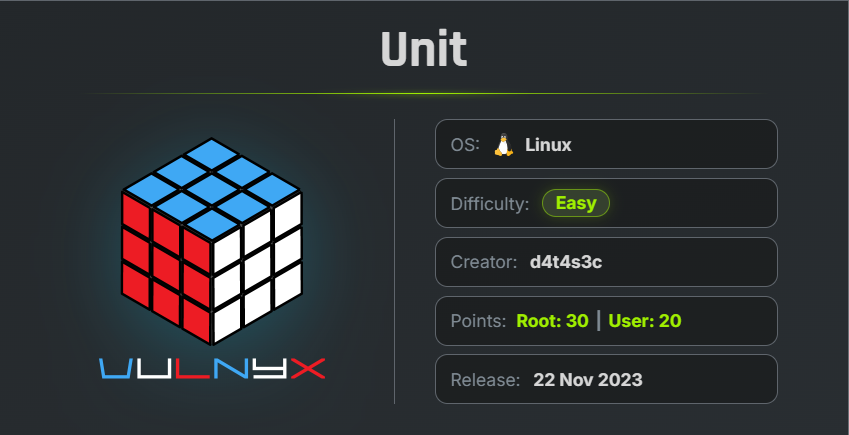
Task: Click the blue V letter in VULNYX
Action: coord(115,368)
